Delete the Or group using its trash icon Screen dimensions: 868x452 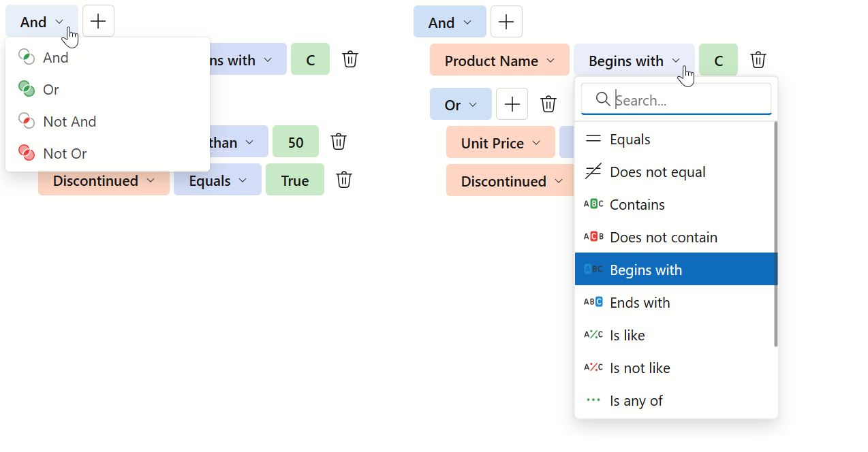click(x=548, y=103)
